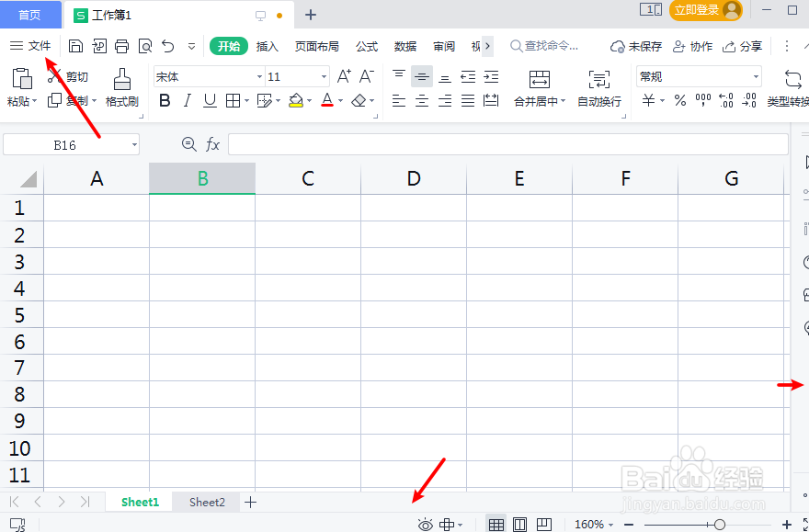
Task: Click the 复制 copy button
Action: (72, 100)
